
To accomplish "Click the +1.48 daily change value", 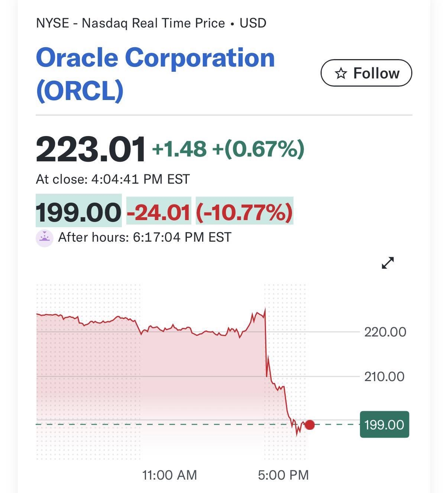I will pyautogui.click(x=179, y=149).
